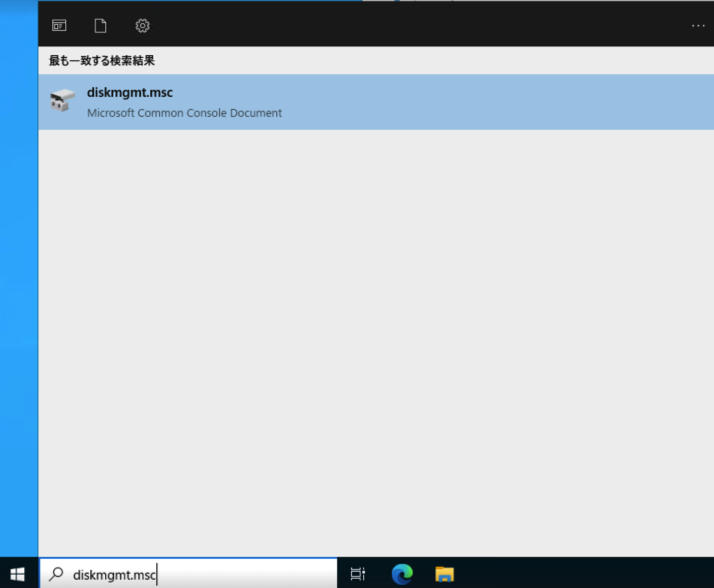714x588 pixels.
Task: Open File Explorer from the taskbar
Action: click(444, 574)
